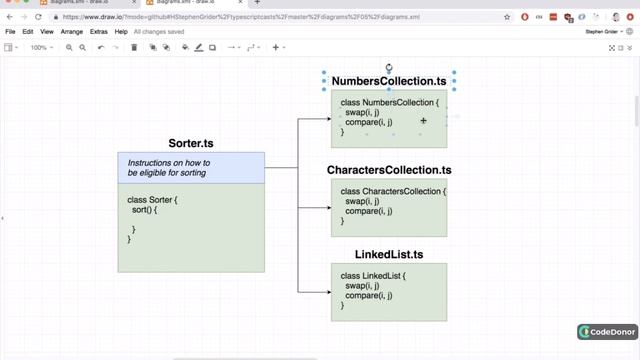This screenshot has width=640, height=360.
Task: Open the connection arrow style dropdown
Action: pyautogui.click(x=234, y=48)
